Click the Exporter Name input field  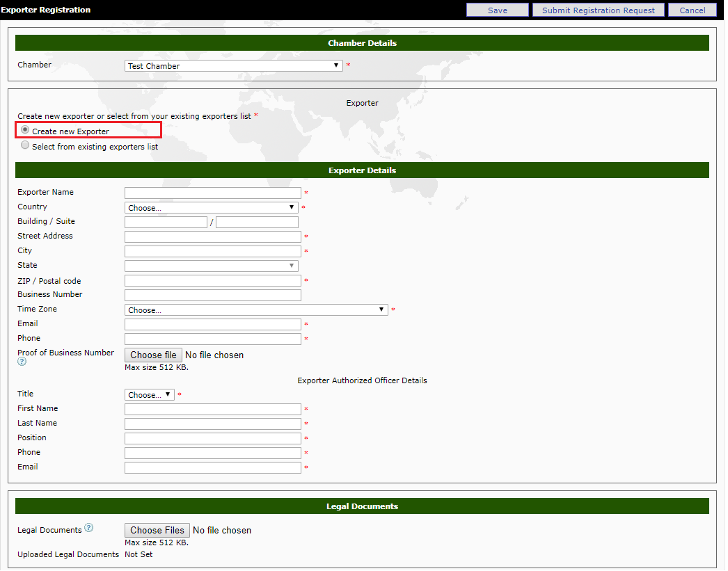pos(212,193)
